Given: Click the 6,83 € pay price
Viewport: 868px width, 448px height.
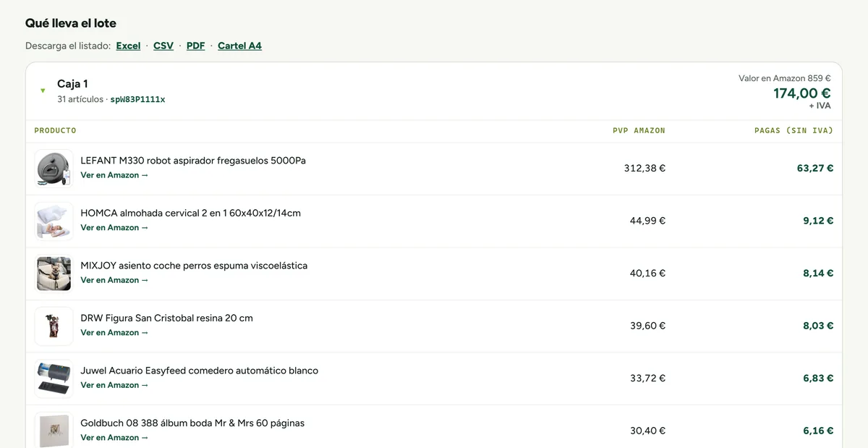Looking at the screenshot, I should click(x=818, y=378).
